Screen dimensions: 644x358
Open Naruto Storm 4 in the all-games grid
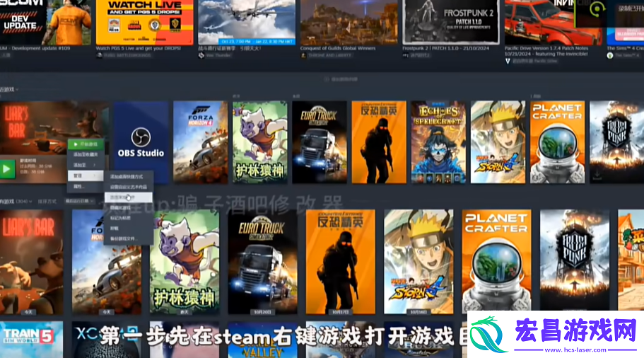pos(418,262)
